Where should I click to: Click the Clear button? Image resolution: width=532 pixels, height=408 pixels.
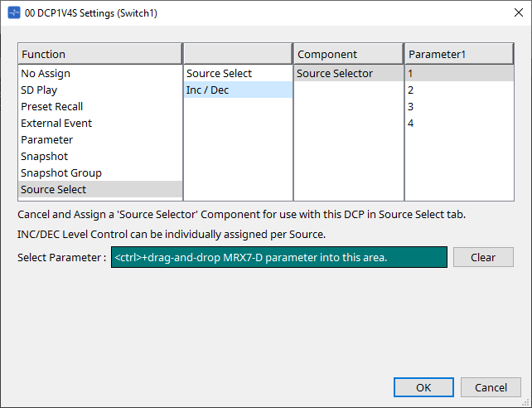(483, 257)
